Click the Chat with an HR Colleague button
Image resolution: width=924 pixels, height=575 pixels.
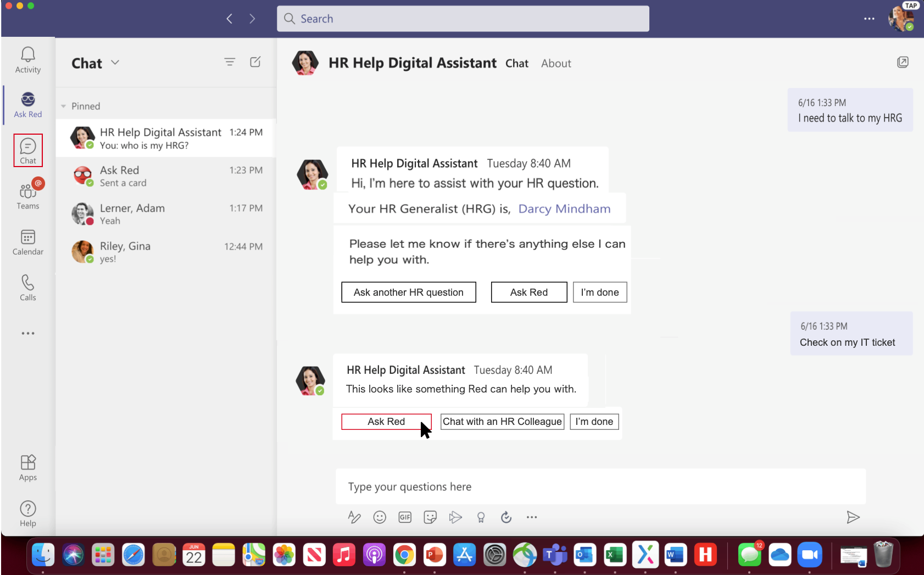[502, 422]
